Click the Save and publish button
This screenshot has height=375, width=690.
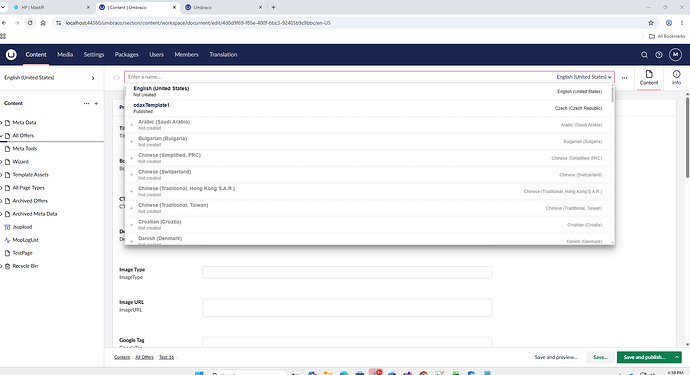point(645,357)
